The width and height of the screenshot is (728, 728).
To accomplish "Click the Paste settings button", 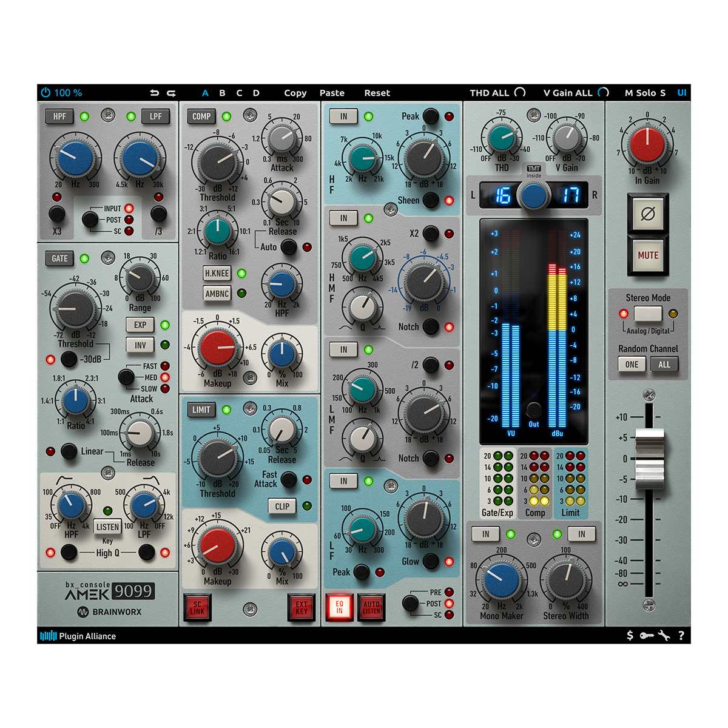I will [332, 93].
